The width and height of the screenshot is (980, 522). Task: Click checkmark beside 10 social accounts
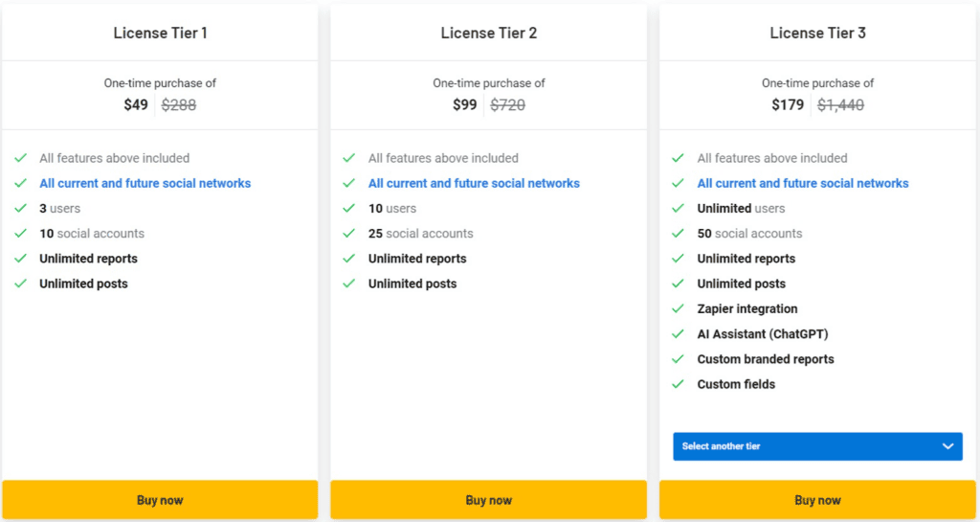click(x=20, y=234)
